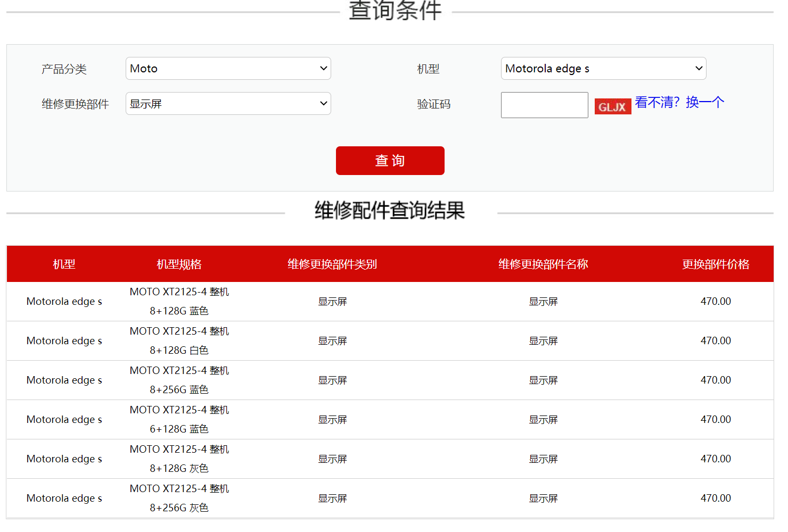788x532 pixels.
Task: Click the 维修更换部件名称 column header
Action: point(543,264)
